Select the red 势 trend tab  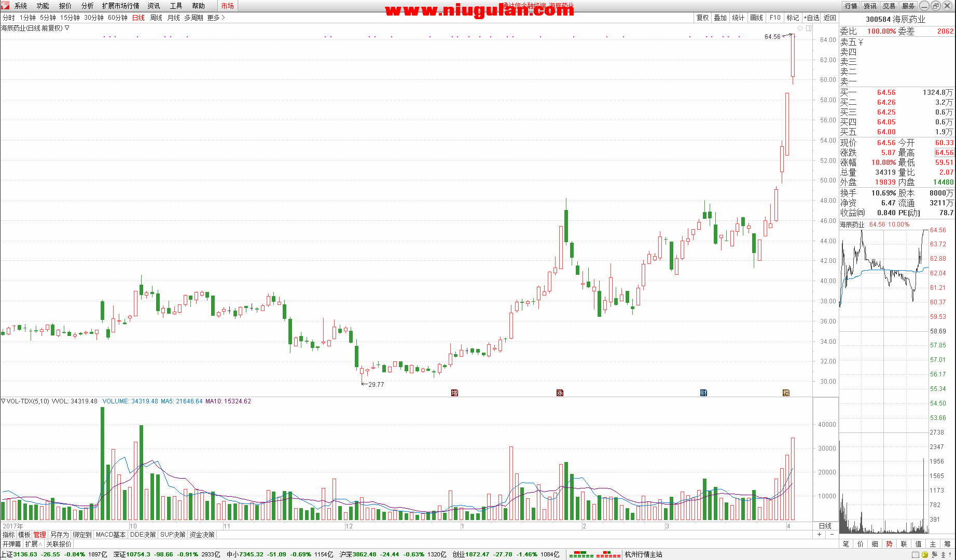click(890, 544)
